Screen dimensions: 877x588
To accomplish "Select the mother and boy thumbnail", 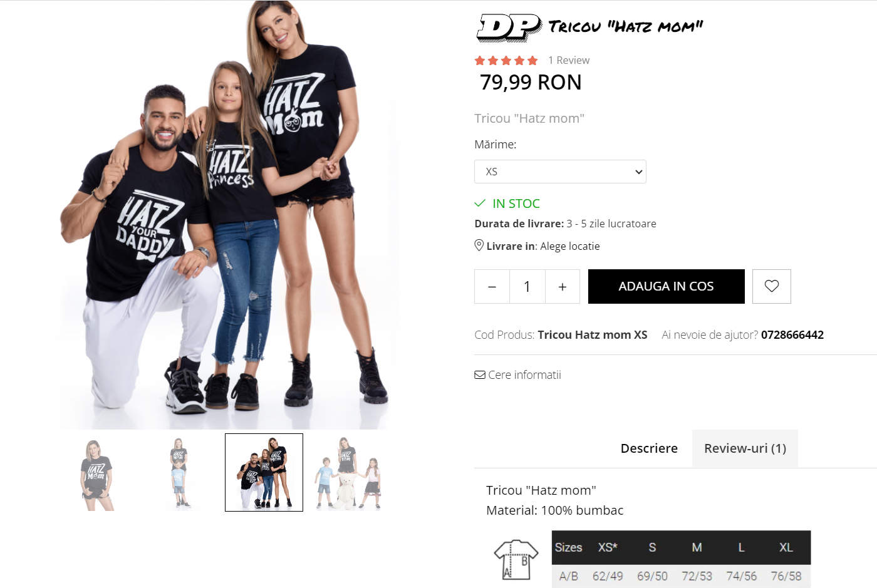I will [x=180, y=473].
